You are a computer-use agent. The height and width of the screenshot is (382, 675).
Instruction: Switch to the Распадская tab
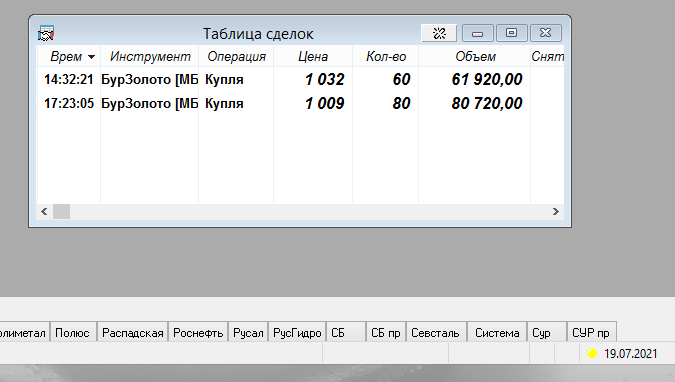point(133,333)
